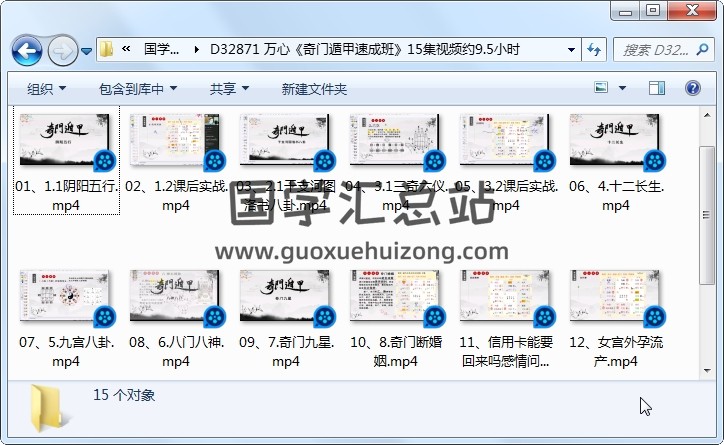Click the search magnifier icon
724x445 pixels.
tap(700, 49)
